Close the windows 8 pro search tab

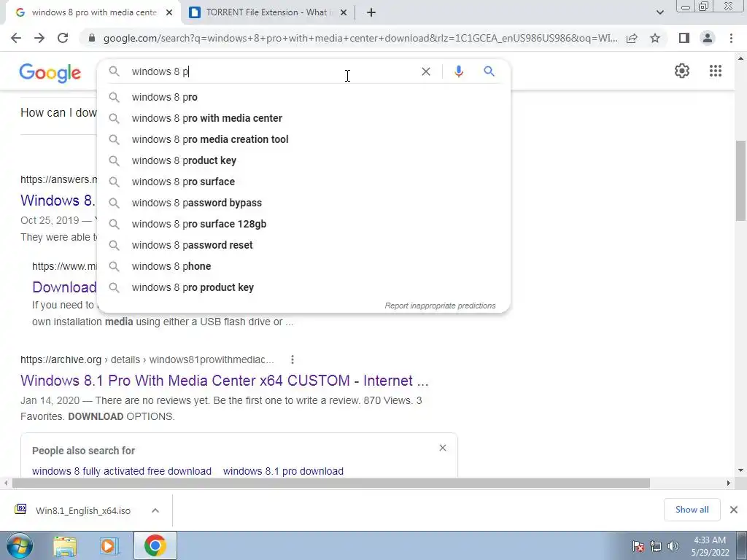tap(169, 13)
